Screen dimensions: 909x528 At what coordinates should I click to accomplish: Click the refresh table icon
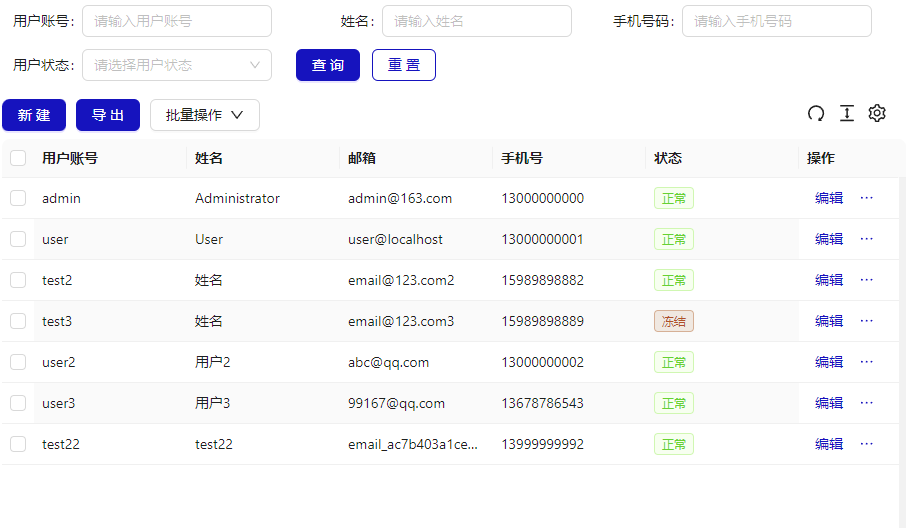pyautogui.click(x=816, y=114)
